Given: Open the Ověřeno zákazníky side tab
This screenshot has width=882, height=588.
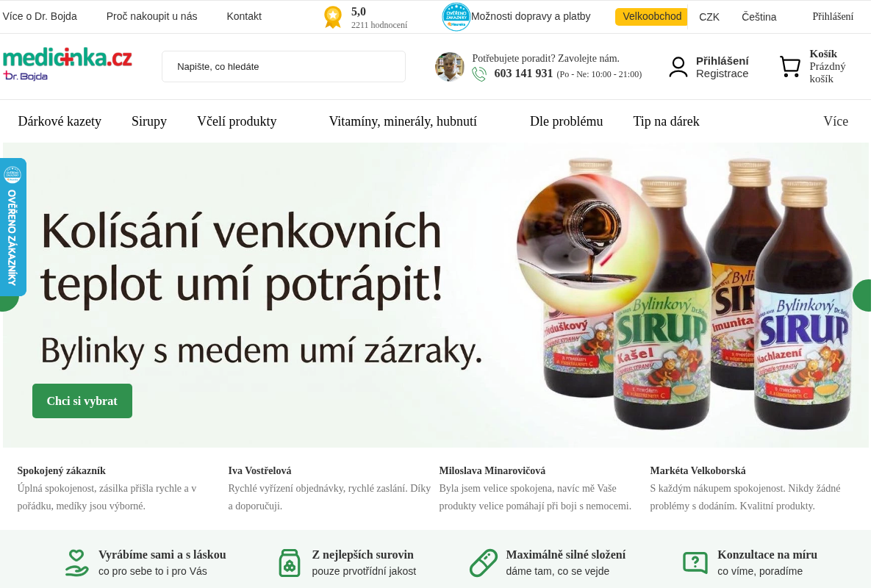Looking at the screenshot, I should coord(12,227).
